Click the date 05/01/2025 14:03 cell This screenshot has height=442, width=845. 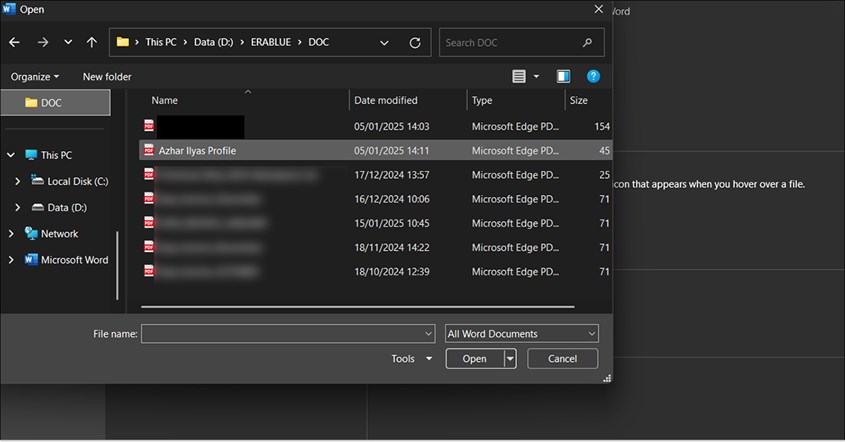point(392,127)
